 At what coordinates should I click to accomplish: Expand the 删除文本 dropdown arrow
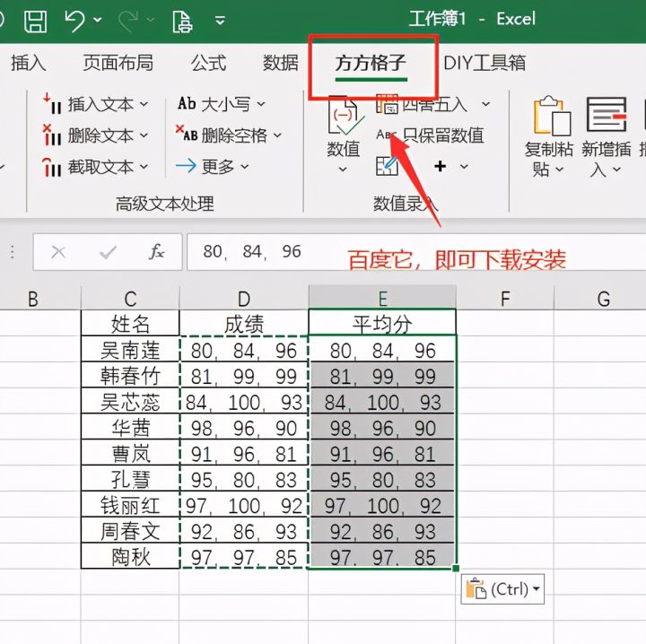click(144, 135)
